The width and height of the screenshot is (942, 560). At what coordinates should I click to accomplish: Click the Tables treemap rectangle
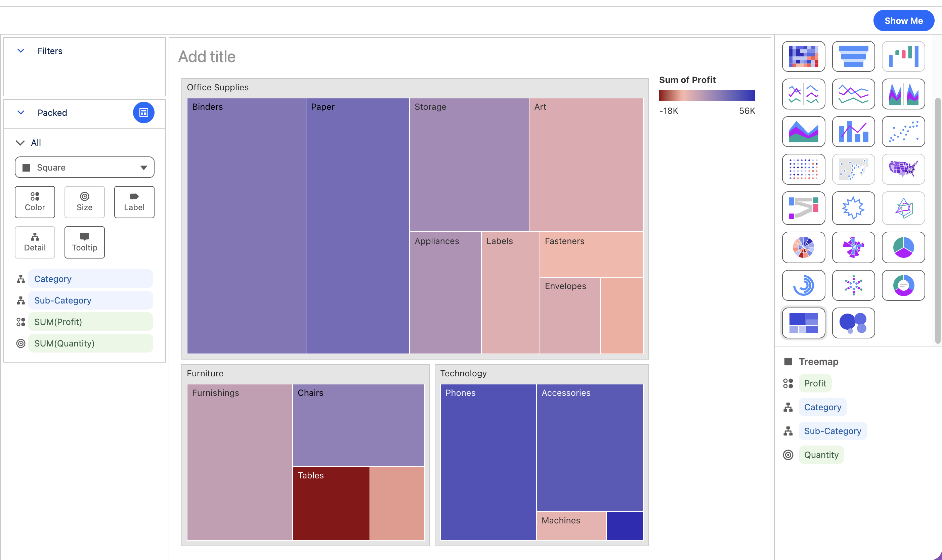[331, 504]
